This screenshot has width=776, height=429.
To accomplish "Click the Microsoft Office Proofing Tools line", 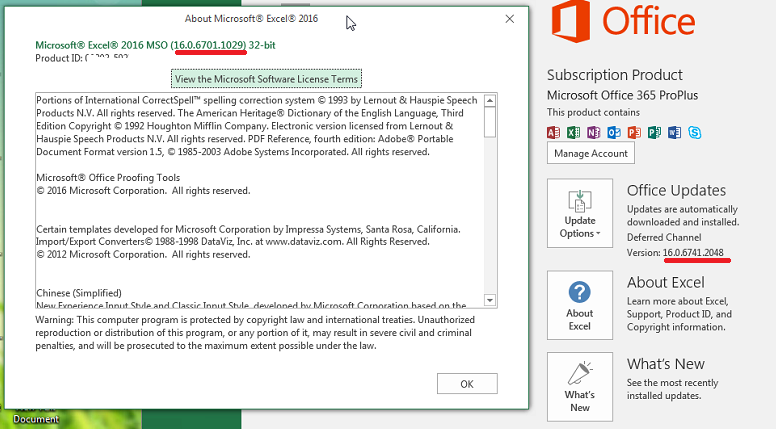I will [108, 178].
